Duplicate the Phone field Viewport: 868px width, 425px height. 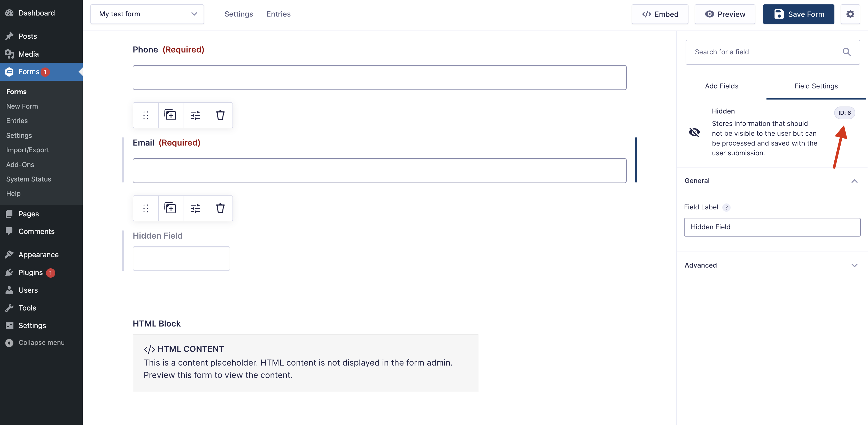(171, 115)
